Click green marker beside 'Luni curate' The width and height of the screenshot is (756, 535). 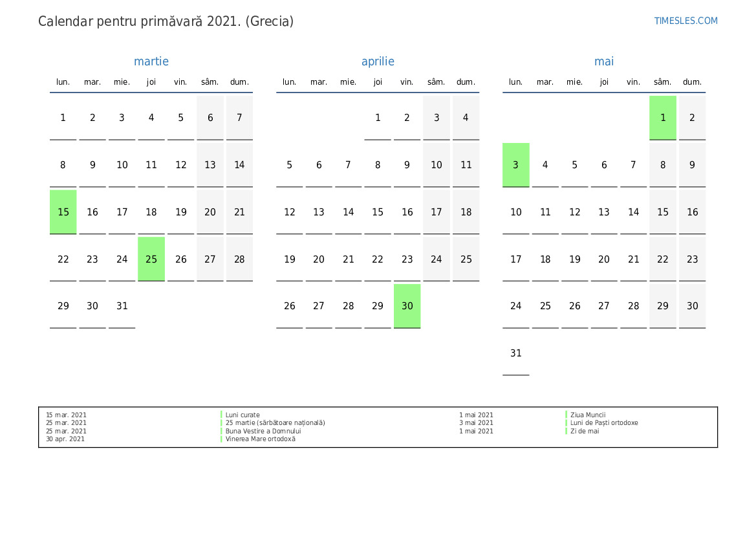tap(221, 415)
